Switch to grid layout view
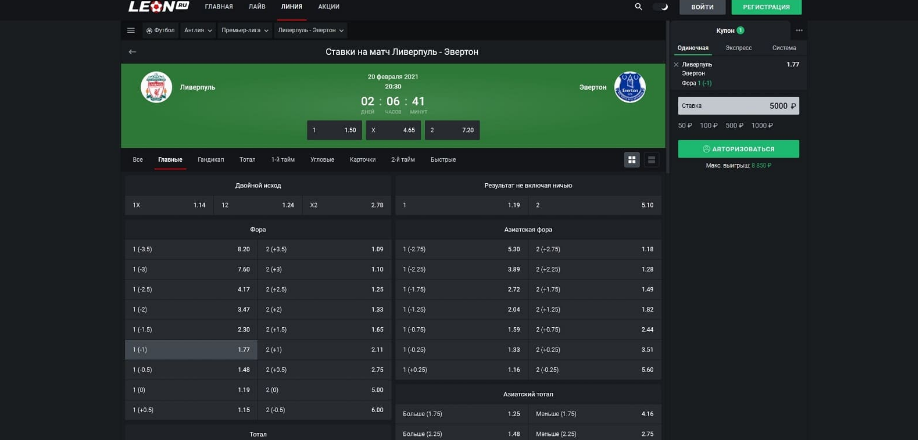 (x=632, y=159)
